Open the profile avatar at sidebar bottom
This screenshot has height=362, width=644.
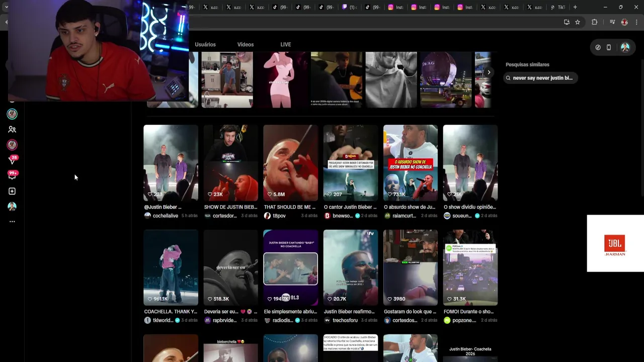[12, 206]
